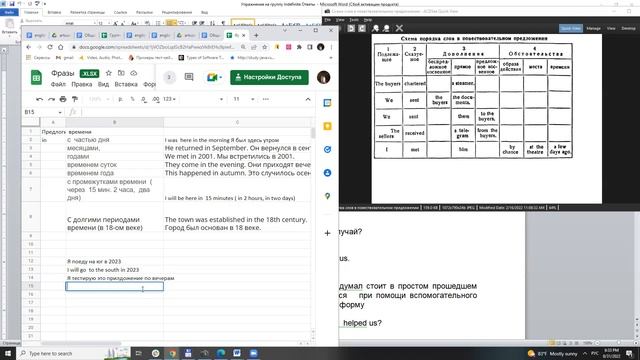Show more toolbar options (three dots)
The height and width of the screenshot is (360, 640).
[x=266, y=99]
